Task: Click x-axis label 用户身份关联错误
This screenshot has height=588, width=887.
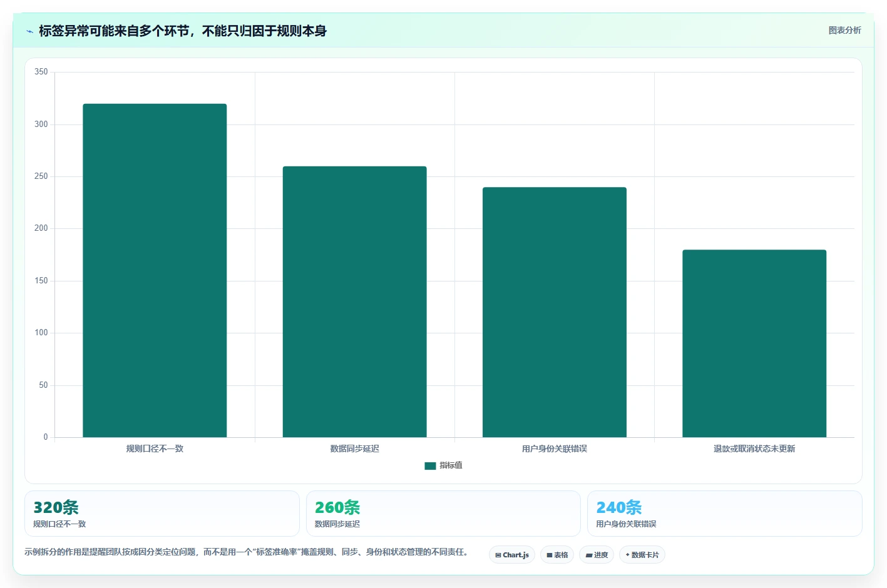Action: (554, 449)
